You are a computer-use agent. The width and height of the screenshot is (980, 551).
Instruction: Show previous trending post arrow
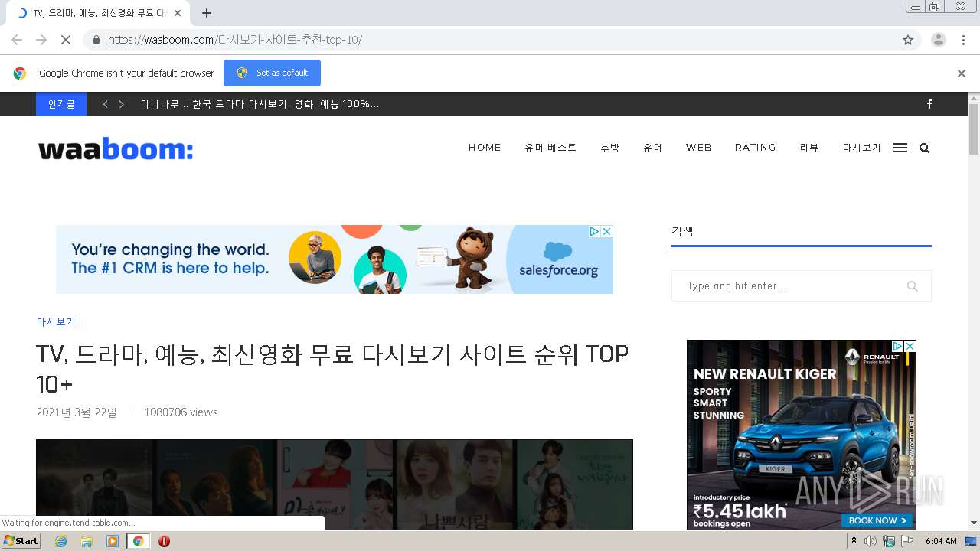pos(105,104)
